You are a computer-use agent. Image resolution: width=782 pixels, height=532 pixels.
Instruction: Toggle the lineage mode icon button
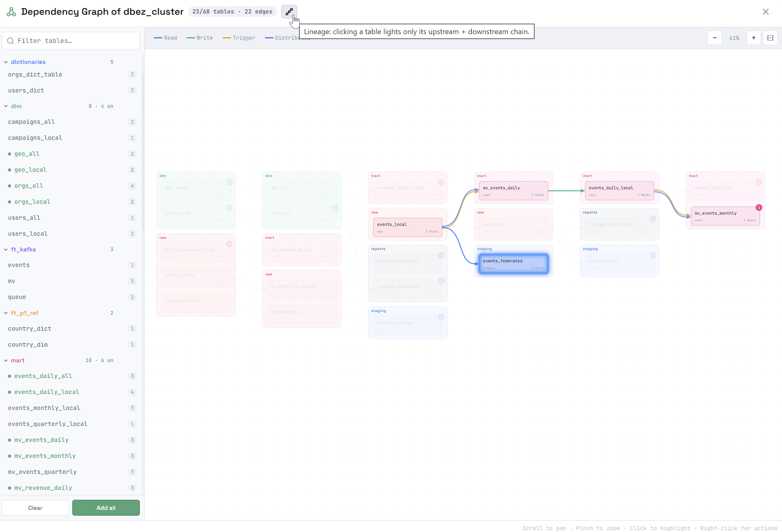point(289,12)
